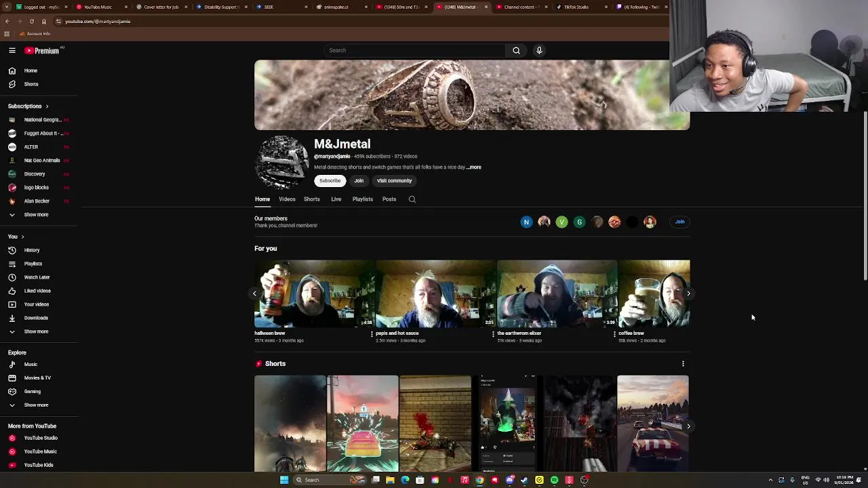Viewport: 868px width, 488px height.
Task: Switch to the Videos channel tab
Action: (287, 199)
